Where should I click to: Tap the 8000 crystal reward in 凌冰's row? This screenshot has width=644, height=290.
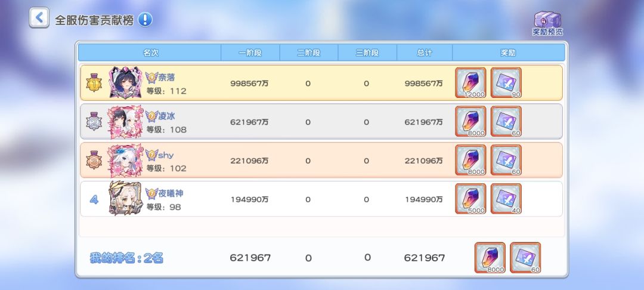[470, 121]
